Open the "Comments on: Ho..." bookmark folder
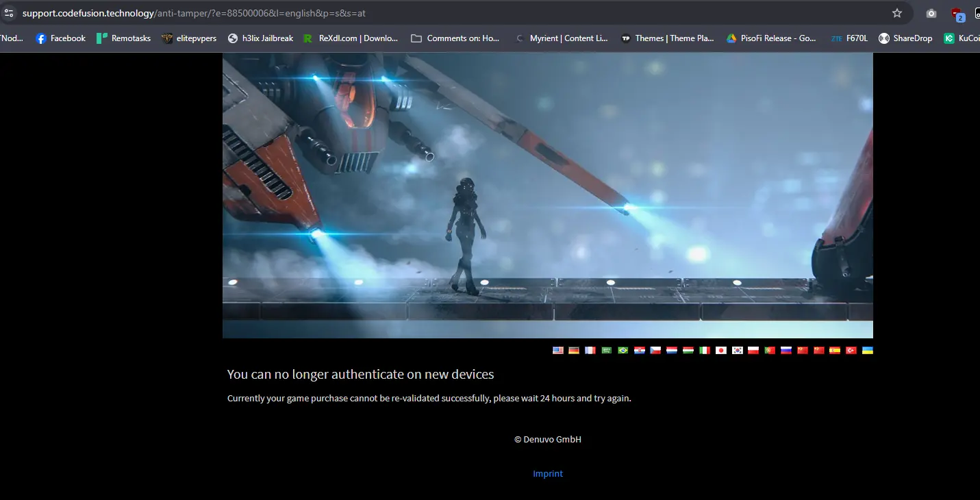Viewport: 980px width, 500px height. coord(455,38)
